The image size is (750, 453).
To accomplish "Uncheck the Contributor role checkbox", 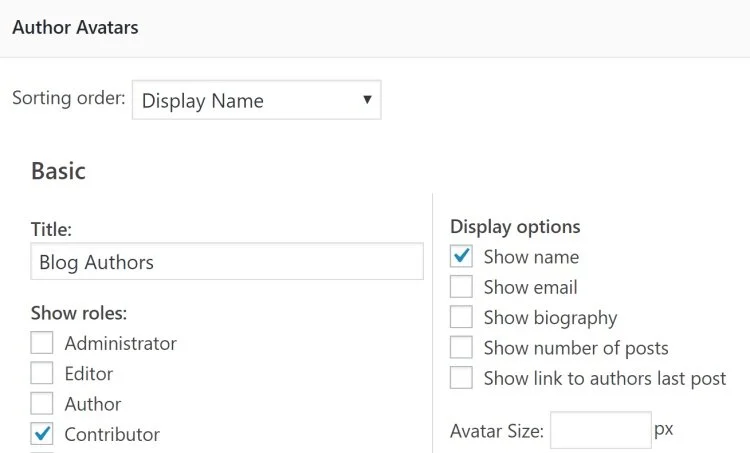I will pyautogui.click(x=42, y=434).
